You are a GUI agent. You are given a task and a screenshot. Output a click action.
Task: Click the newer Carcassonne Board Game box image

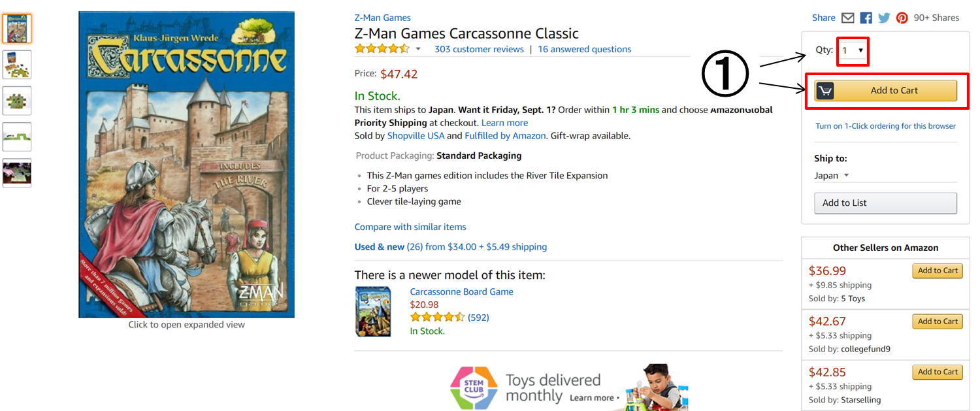coord(373,311)
